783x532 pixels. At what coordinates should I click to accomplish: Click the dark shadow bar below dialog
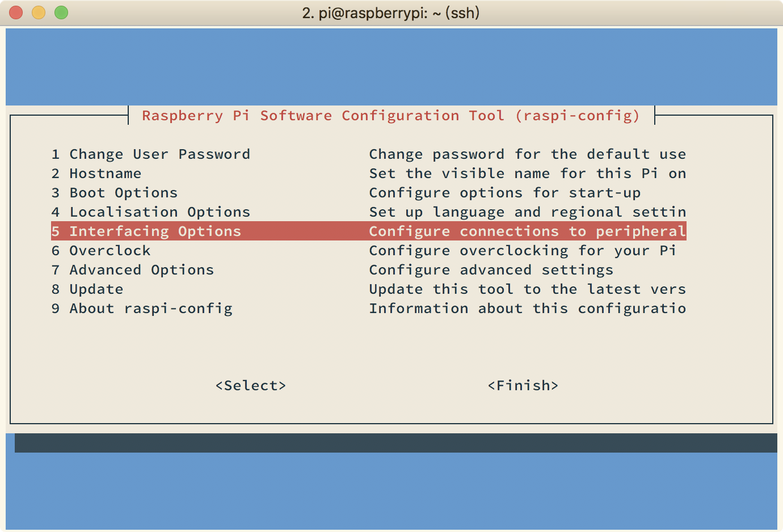396,443
